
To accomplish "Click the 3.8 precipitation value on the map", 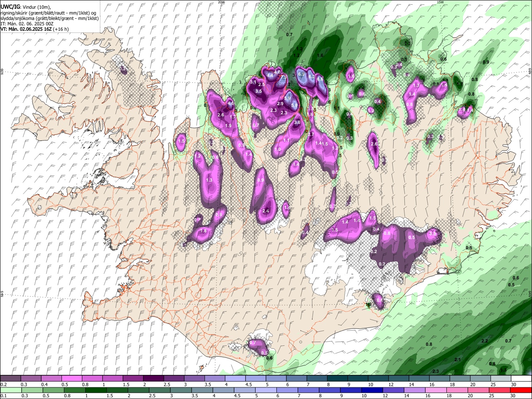I will (x=297, y=122).
